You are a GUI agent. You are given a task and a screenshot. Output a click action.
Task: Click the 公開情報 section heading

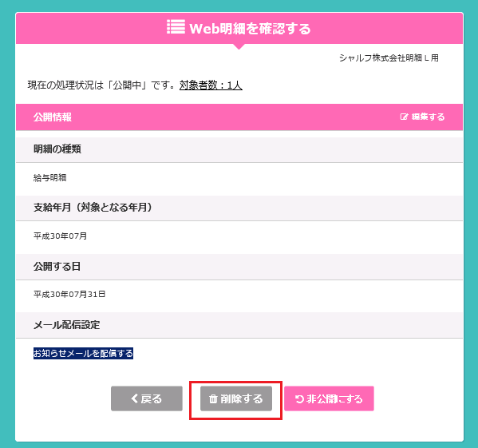[x=53, y=117]
